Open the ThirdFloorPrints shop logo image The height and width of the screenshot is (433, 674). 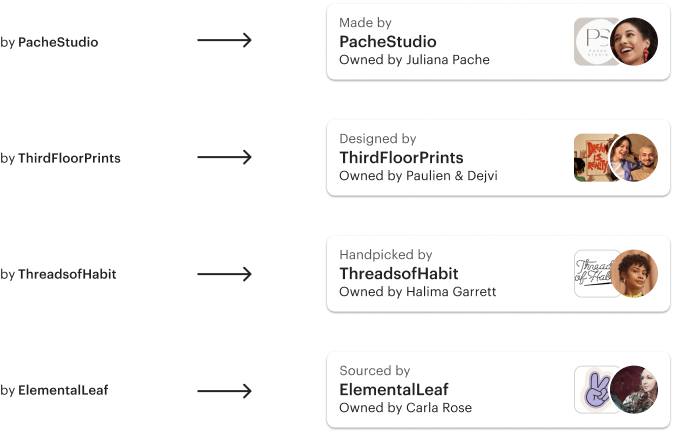point(591,158)
